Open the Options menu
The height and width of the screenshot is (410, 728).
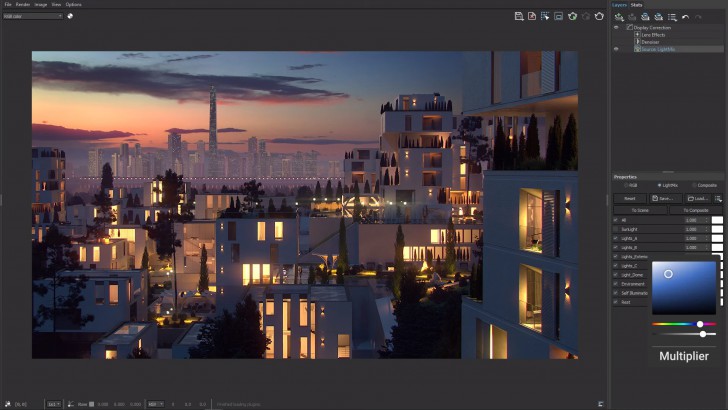tap(73, 4)
